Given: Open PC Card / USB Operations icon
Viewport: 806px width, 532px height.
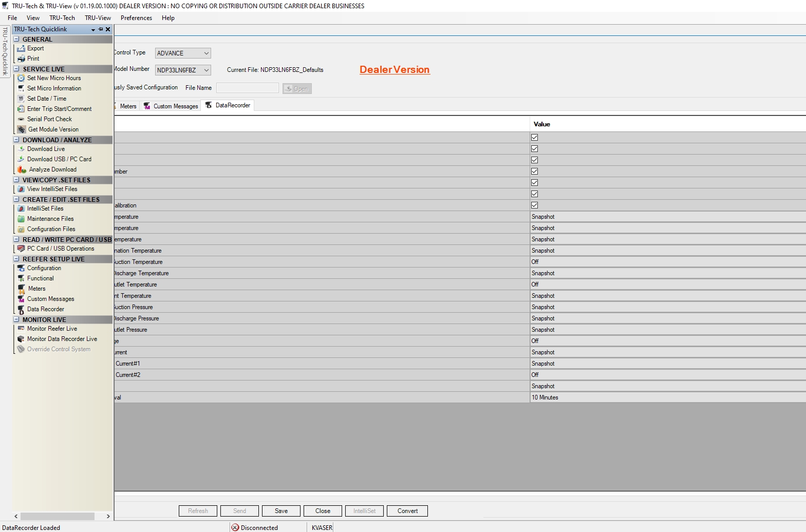Looking at the screenshot, I should (21, 249).
